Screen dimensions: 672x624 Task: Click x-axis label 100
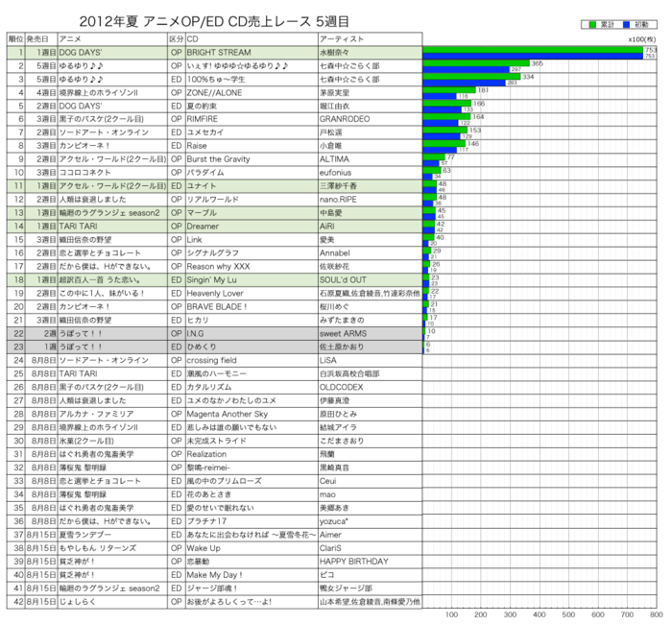click(451, 614)
